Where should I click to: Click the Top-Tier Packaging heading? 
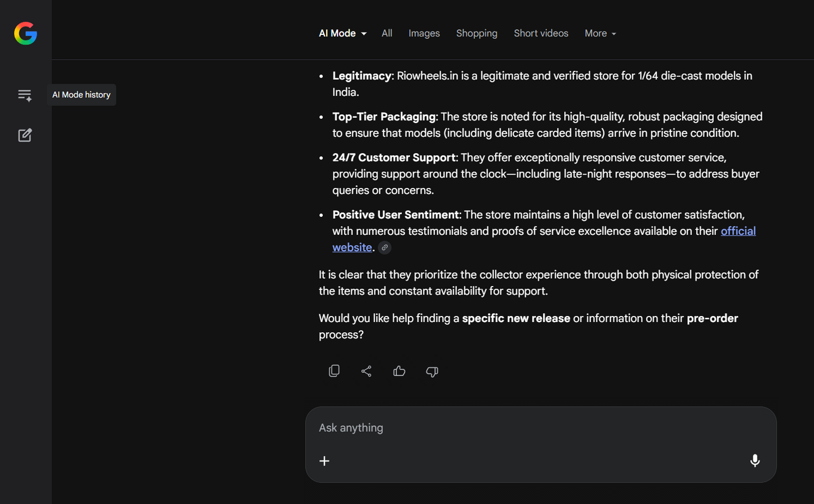pos(384,117)
